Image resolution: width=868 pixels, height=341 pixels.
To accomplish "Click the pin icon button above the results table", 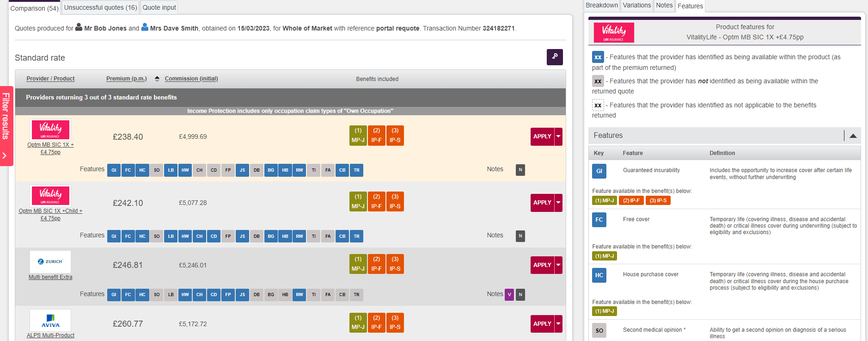I will (x=554, y=57).
